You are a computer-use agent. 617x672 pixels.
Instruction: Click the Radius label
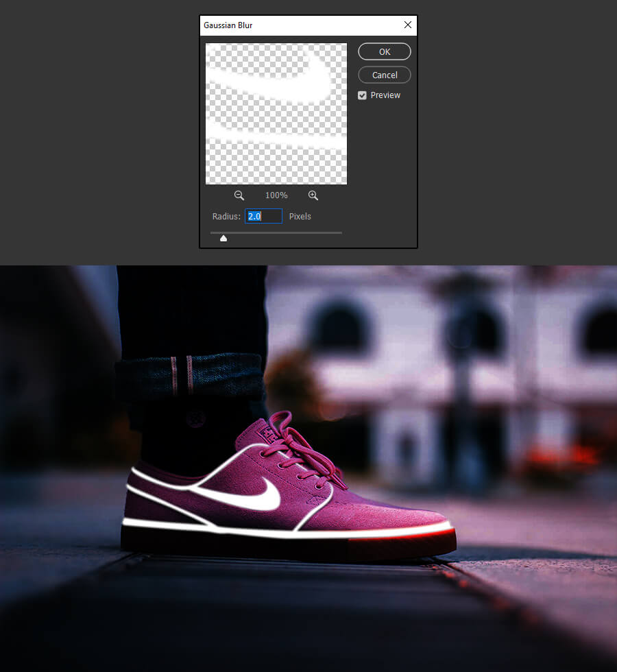pyautogui.click(x=226, y=217)
